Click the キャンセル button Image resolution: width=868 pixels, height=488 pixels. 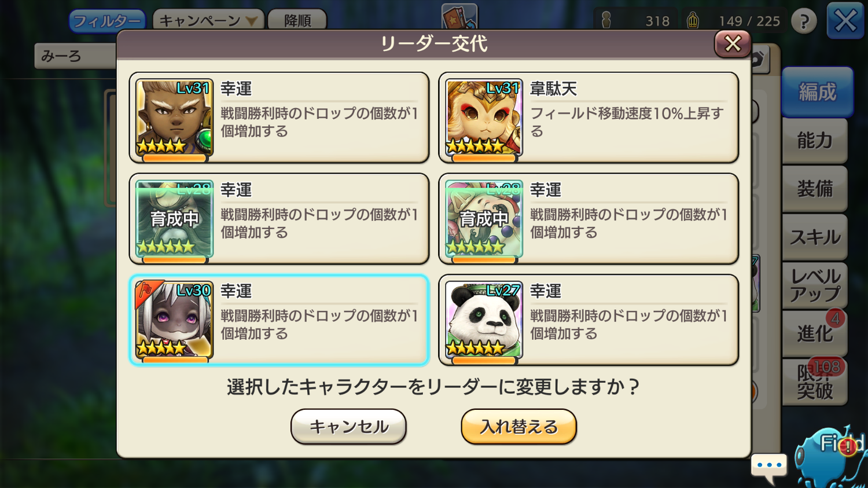(x=348, y=427)
